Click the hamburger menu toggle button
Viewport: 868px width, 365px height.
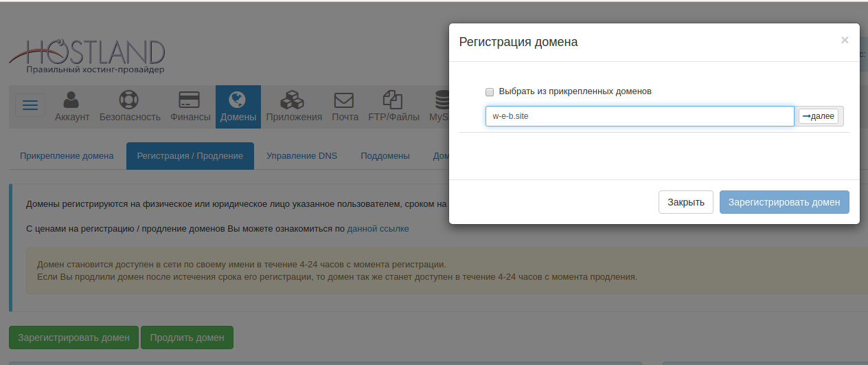pyautogui.click(x=30, y=105)
